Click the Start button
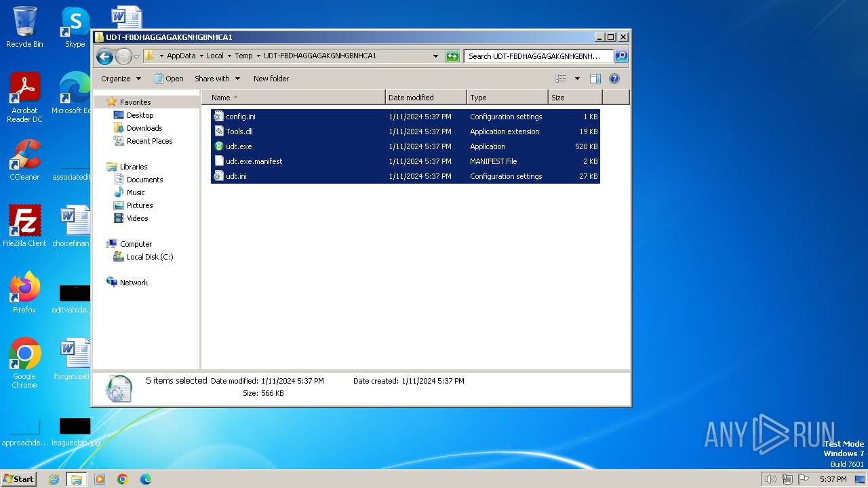This screenshot has height=488, width=868. click(x=19, y=479)
